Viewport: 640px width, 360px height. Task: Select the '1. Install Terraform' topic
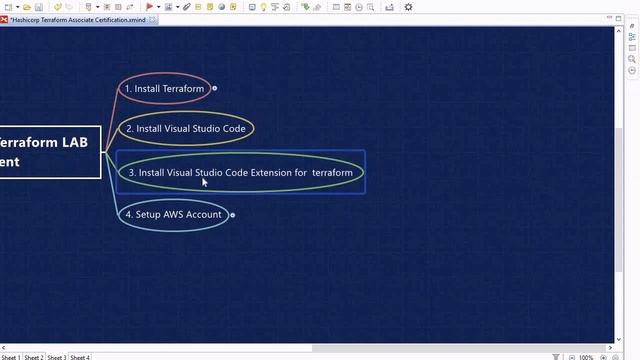(x=164, y=89)
